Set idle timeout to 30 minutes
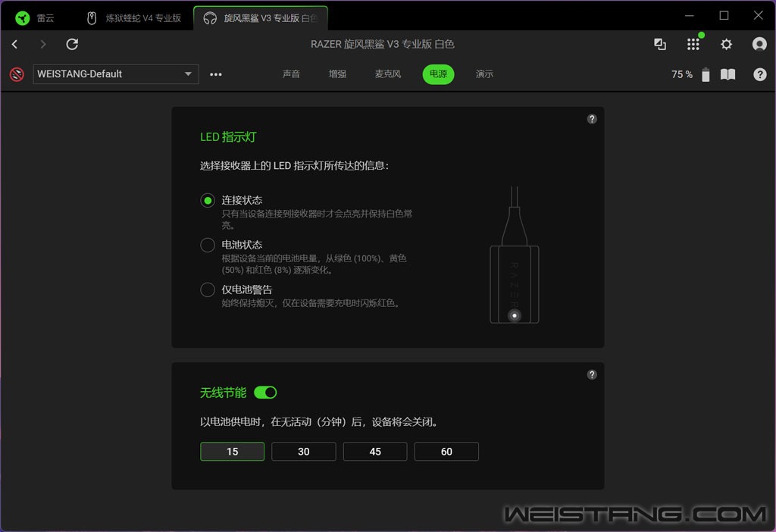 (x=303, y=452)
